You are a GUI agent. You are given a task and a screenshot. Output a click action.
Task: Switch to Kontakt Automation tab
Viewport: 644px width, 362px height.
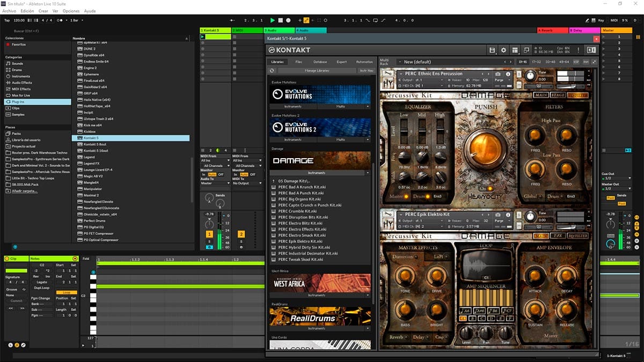click(x=364, y=62)
